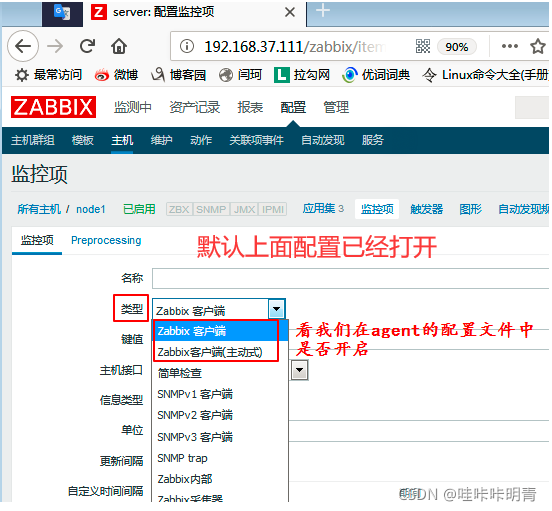Go to 关联项事件 submenu

tap(257, 140)
